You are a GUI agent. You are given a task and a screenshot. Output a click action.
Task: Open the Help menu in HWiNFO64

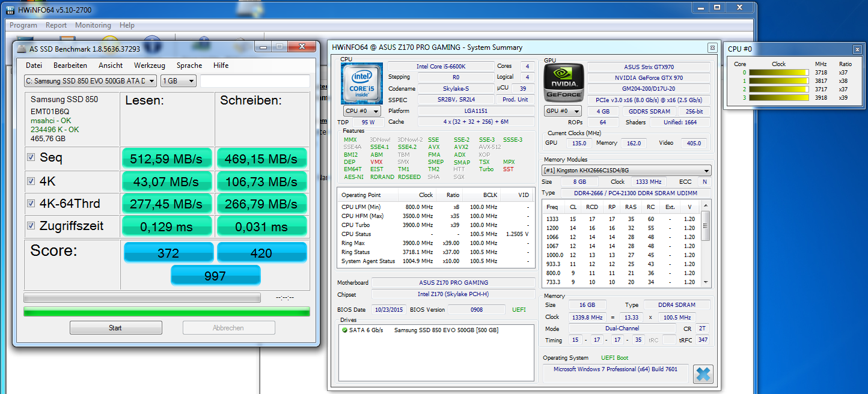[127, 25]
